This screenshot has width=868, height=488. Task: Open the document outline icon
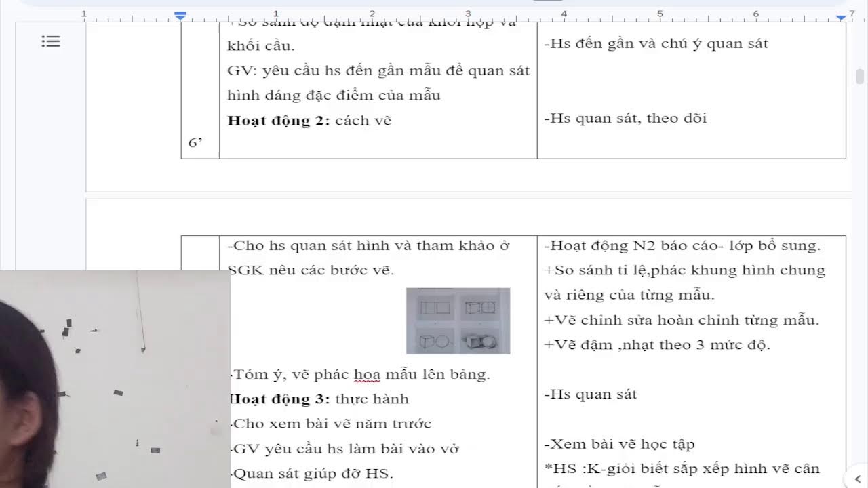[x=51, y=42]
